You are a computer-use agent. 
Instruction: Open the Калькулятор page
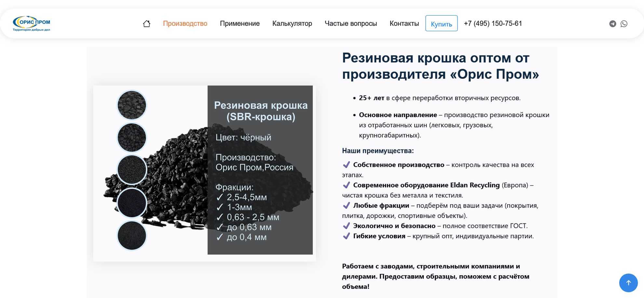coord(292,23)
